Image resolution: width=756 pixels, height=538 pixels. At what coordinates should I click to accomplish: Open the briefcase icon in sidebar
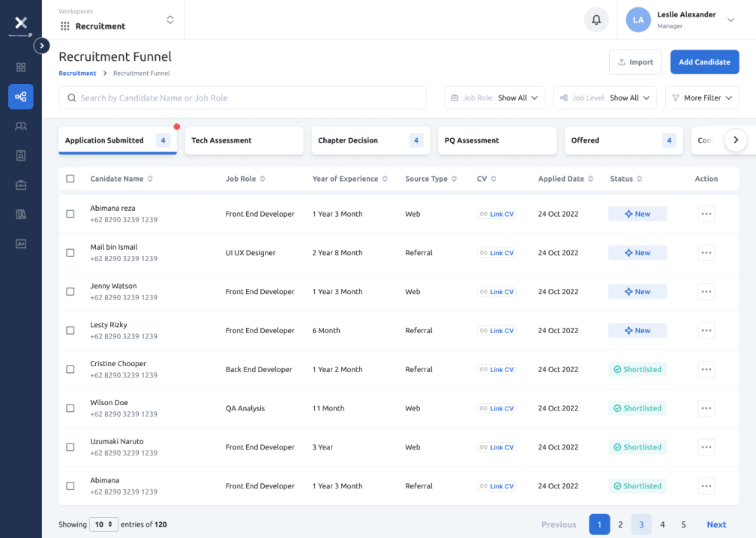(x=21, y=185)
